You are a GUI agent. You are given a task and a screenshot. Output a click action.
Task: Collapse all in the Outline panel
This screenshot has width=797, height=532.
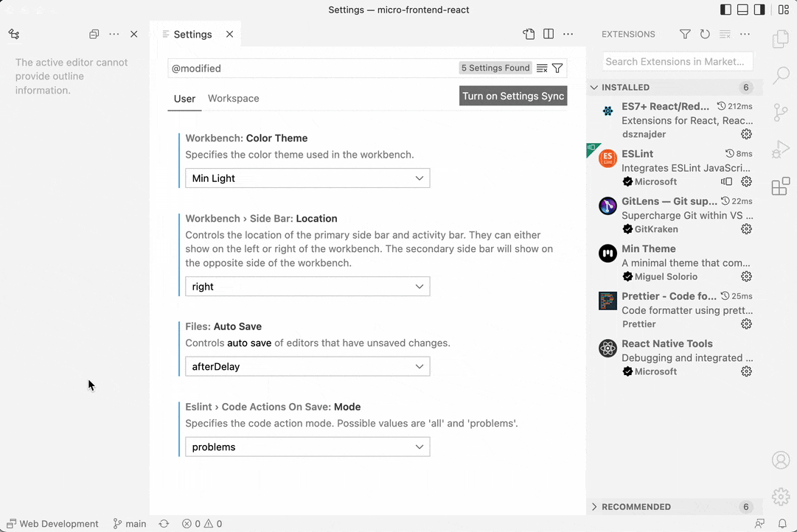(94, 34)
